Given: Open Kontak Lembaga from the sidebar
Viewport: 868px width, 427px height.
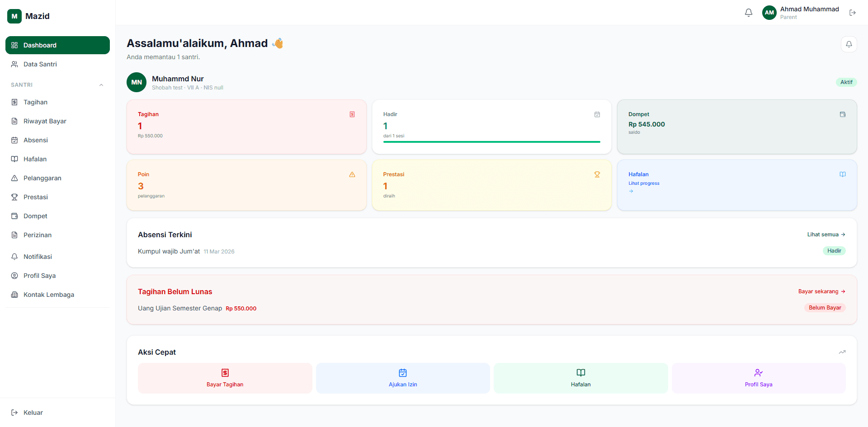Looking at the screenshot, I should click(49, 295).
